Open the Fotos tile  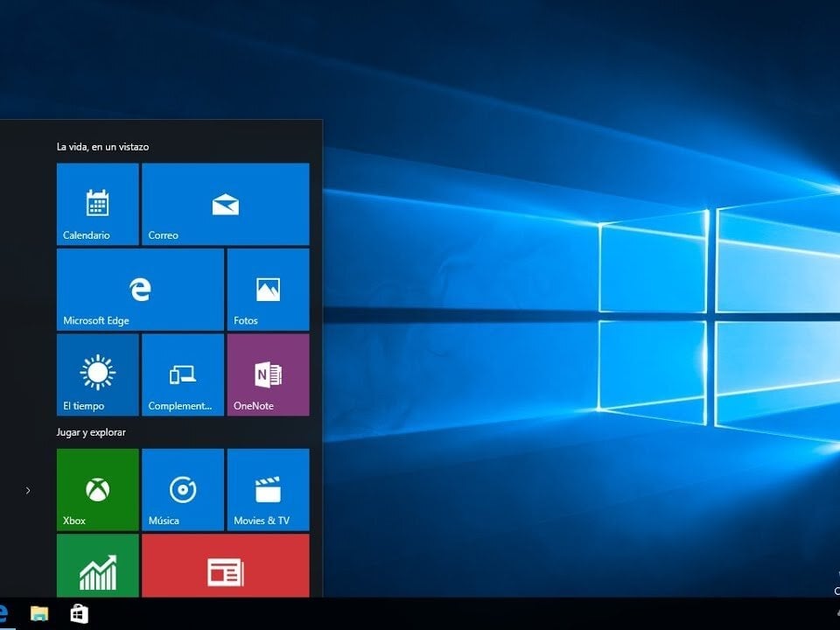coord(268,289)
